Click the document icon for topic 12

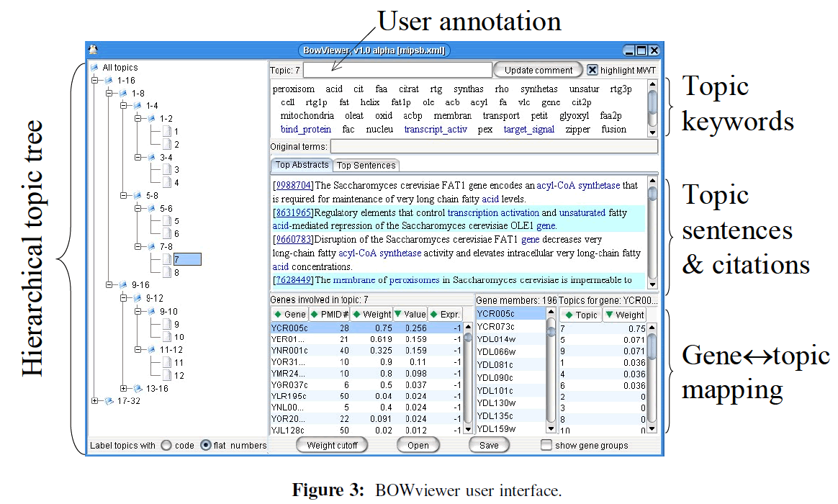pyautogui.click(x=167, y=376)
